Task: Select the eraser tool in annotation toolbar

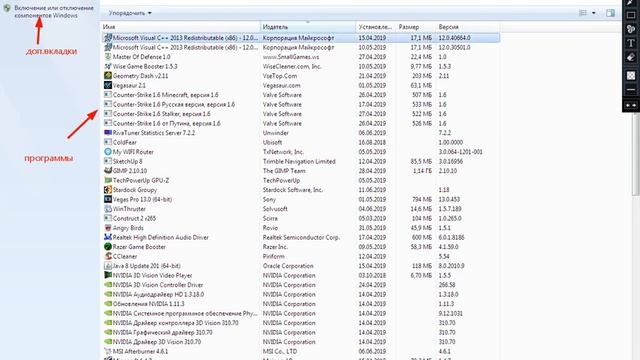Action: click(x=631, y=57)
